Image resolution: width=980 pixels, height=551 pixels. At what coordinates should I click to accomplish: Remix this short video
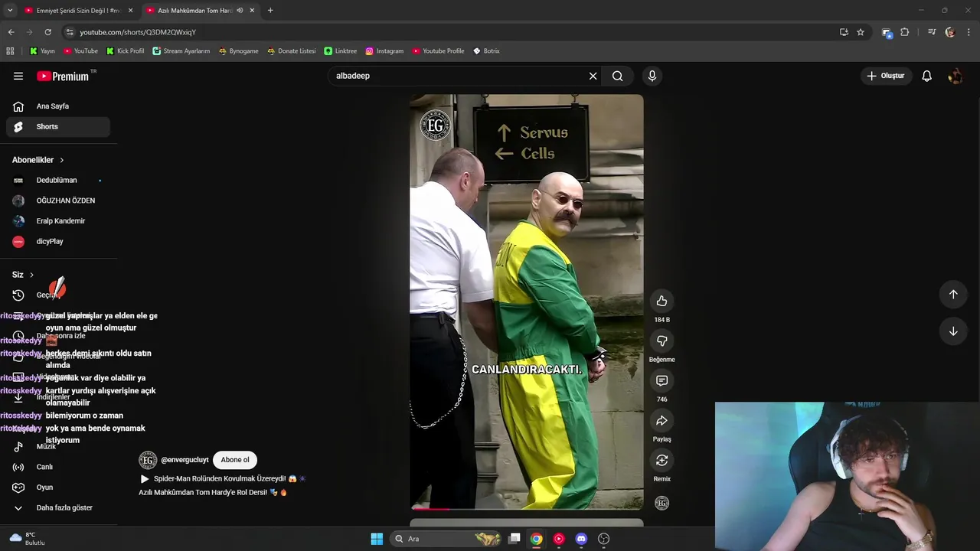(661, 460)
